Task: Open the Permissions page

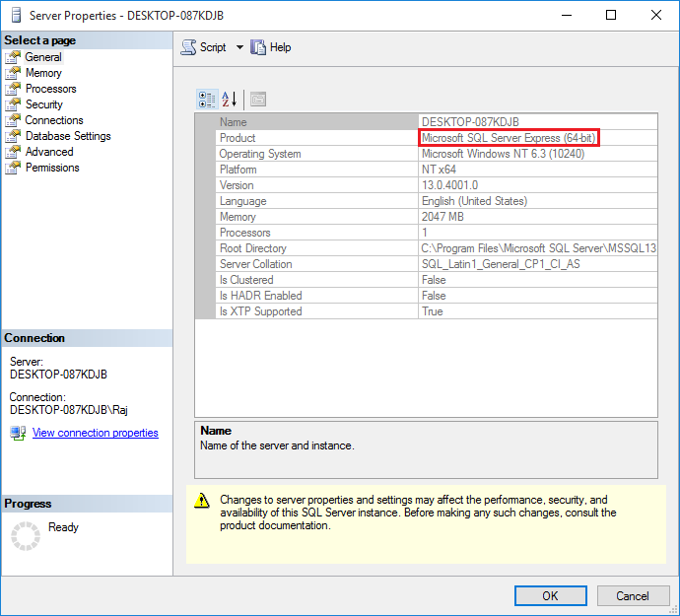Action: pyautogui.click(x=52, y=168)
